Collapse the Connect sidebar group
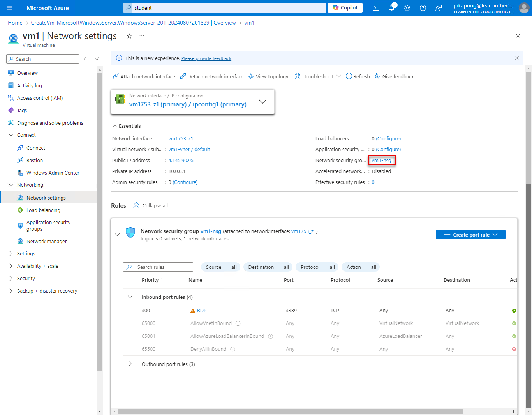The height and width of the screenshot is (415, 532). coord(11,135)
